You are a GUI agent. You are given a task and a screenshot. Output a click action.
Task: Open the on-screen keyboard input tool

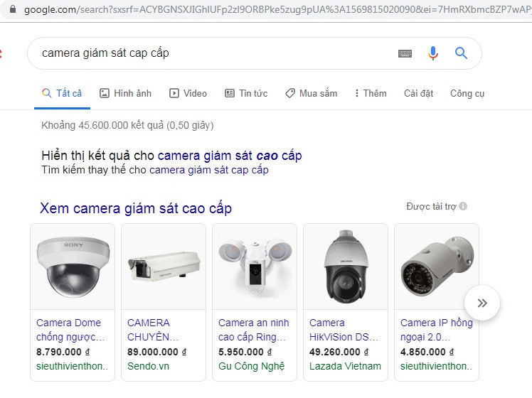tap(405, 53)
